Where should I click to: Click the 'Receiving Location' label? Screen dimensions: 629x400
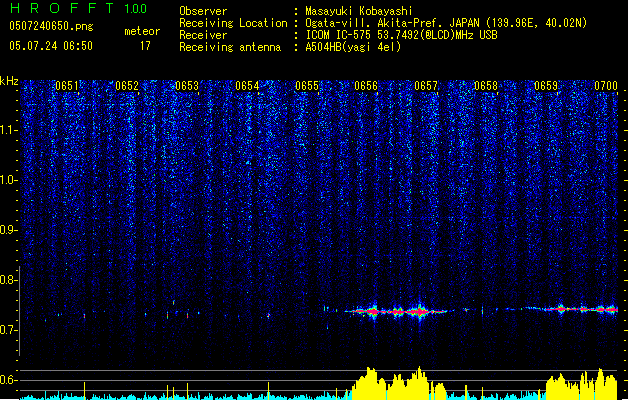pos(233,23)
